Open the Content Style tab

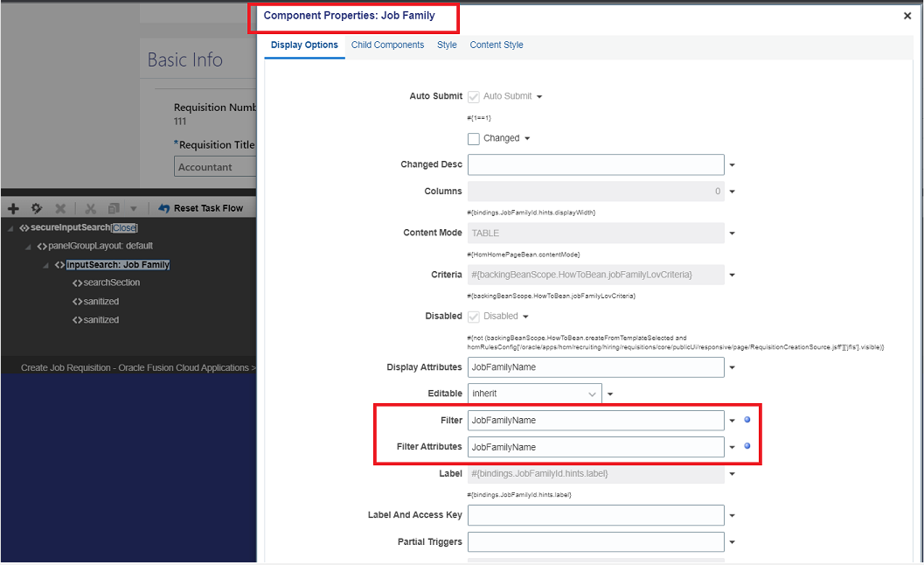(496, 44)
